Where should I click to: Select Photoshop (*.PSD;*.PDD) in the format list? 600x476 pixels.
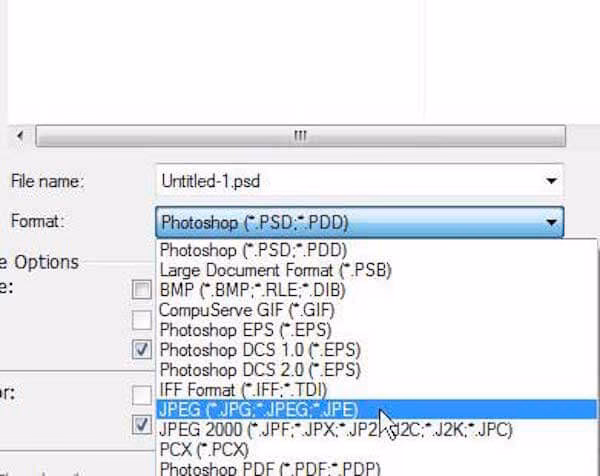point(376,250)
